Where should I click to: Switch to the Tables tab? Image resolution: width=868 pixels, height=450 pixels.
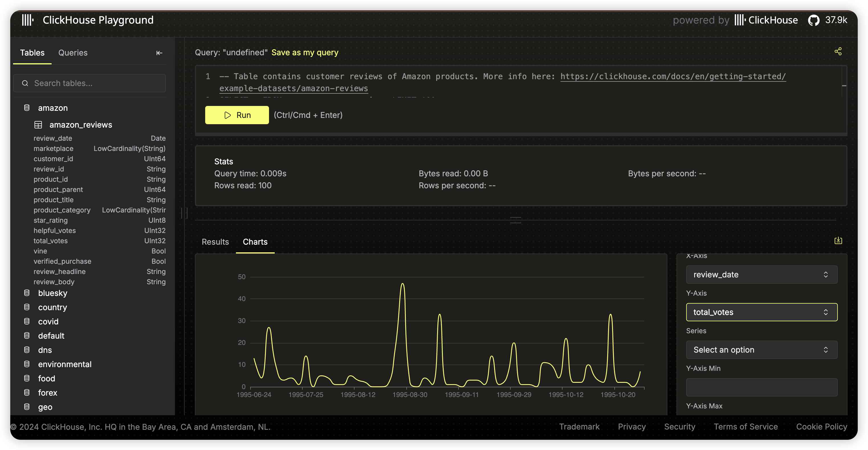click(x=32, y=53)
